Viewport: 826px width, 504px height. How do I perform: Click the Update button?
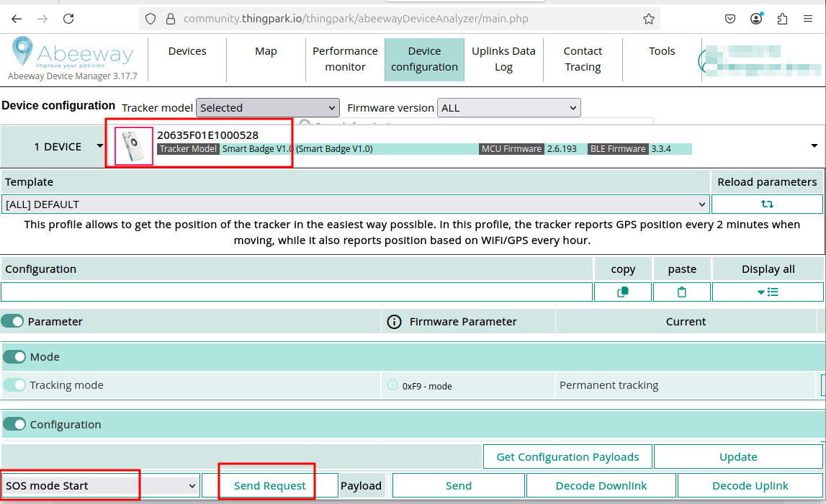click(739, 456)
